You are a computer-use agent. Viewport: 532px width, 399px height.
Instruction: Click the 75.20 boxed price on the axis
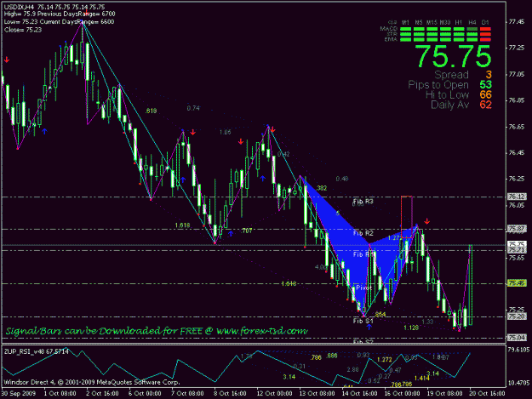coord(517,316)
